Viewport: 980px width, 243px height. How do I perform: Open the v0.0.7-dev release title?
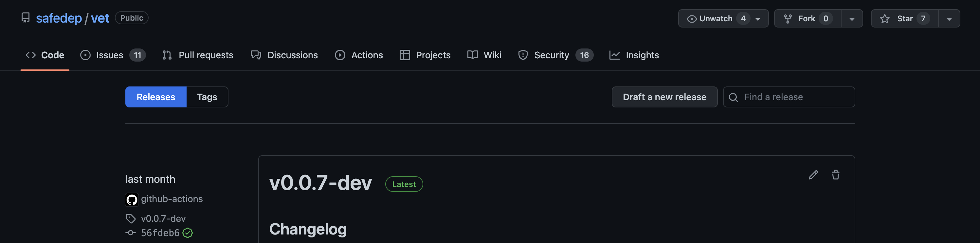coord(320,183)
